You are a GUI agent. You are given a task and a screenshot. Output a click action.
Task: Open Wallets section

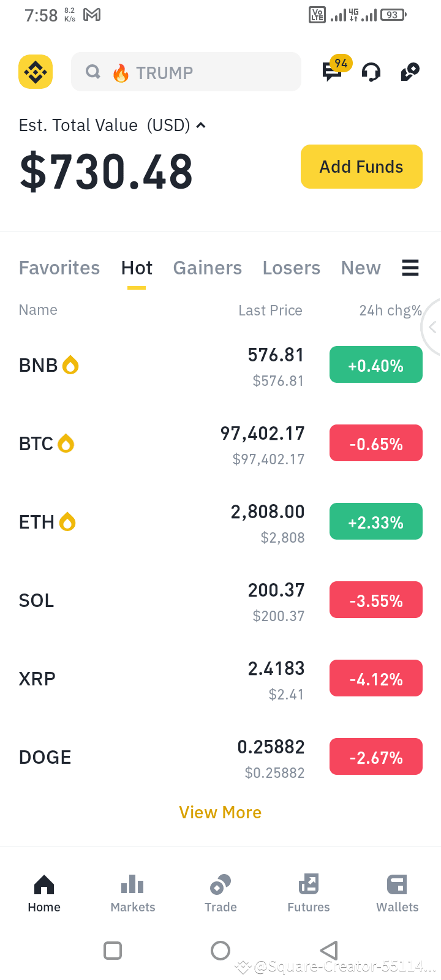pyautogui.click(x=397, y=893)
